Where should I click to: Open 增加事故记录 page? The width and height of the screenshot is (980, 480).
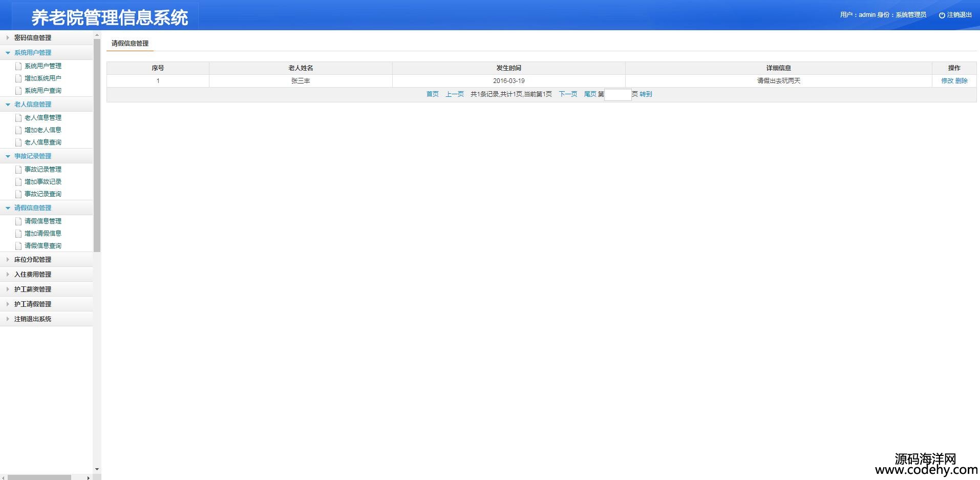(43, 182)
